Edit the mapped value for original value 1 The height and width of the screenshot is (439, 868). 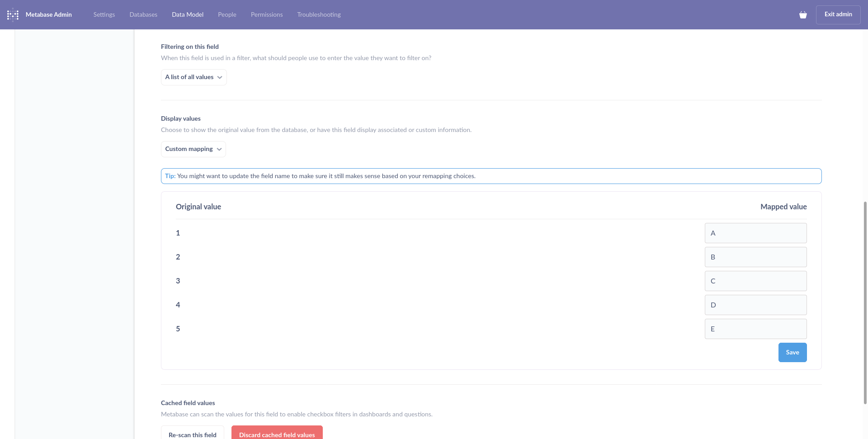[755, 233]
